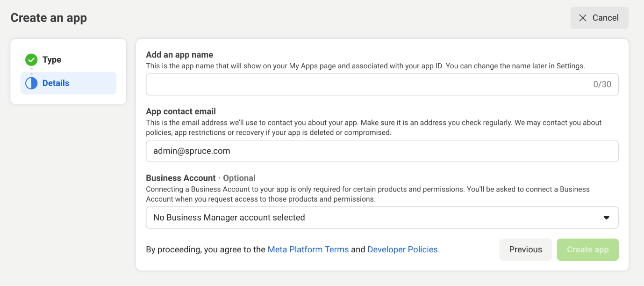Click the 'Business Account' label
Viewport: 644px width, 286px height.
[181, 178]
